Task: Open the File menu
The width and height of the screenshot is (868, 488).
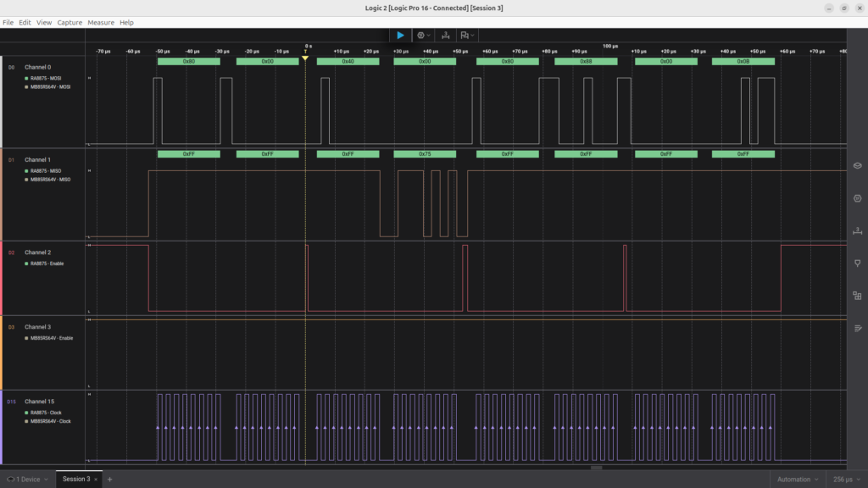Action: pos(8,23)
